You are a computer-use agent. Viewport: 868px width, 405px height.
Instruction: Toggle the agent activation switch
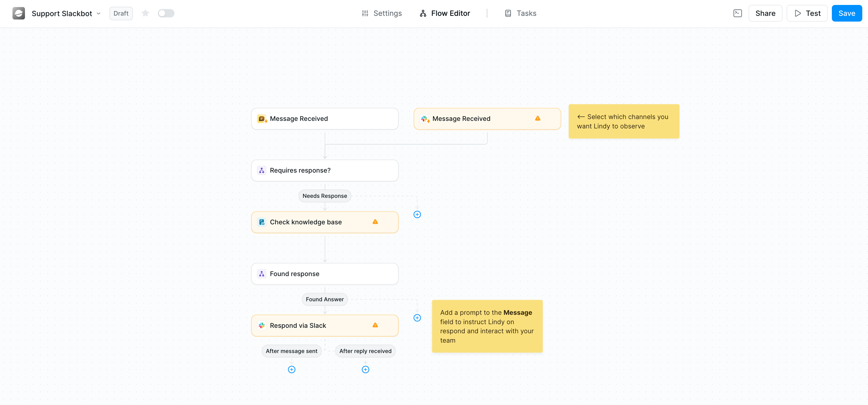(166, 13)
